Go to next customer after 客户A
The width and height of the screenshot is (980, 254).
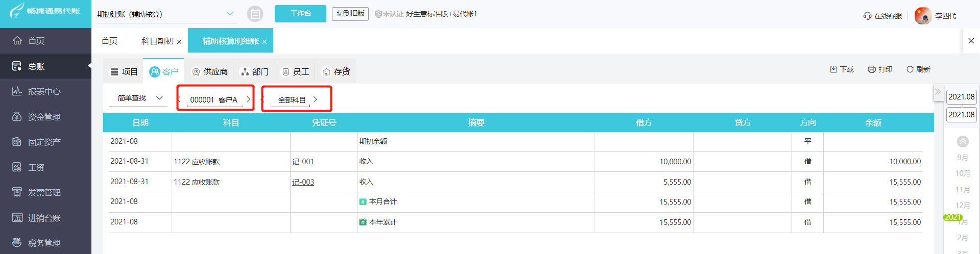[249, 99]
